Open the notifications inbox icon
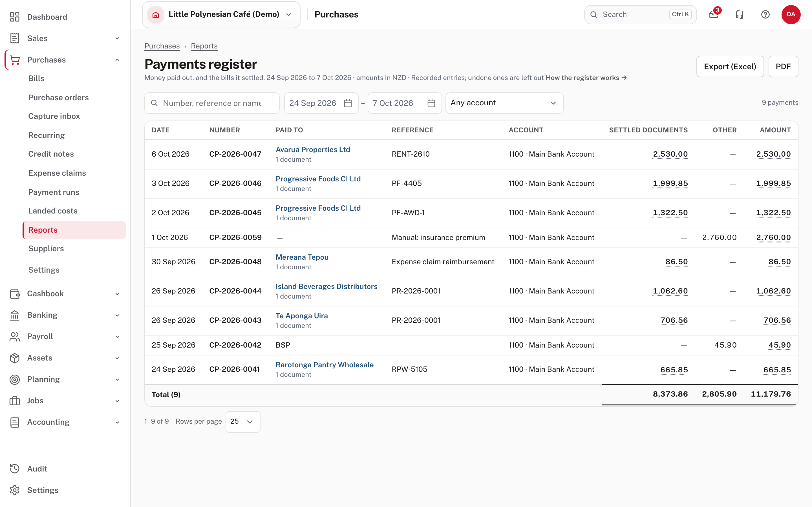This screenshot has width=812, height=507. [x=713, y=14]
